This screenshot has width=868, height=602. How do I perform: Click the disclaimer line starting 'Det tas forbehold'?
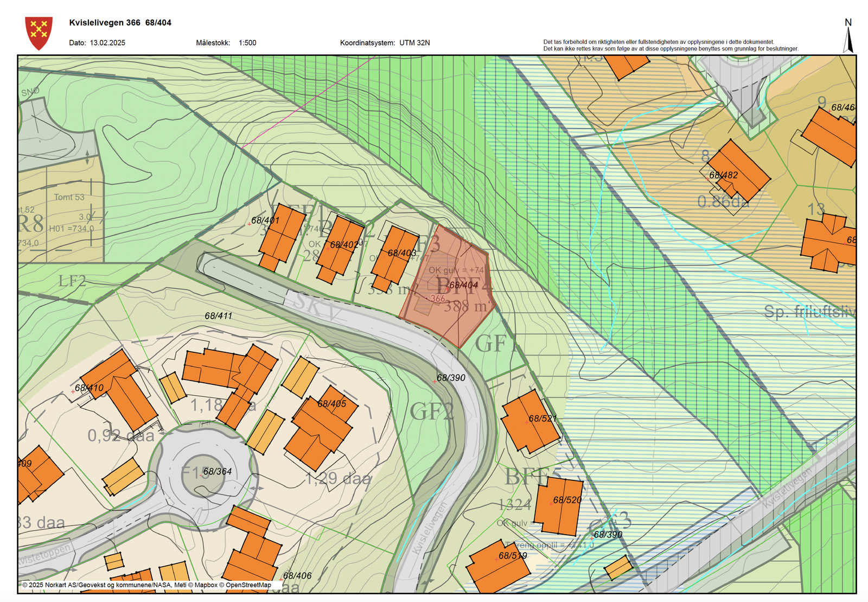pos(659,42)
